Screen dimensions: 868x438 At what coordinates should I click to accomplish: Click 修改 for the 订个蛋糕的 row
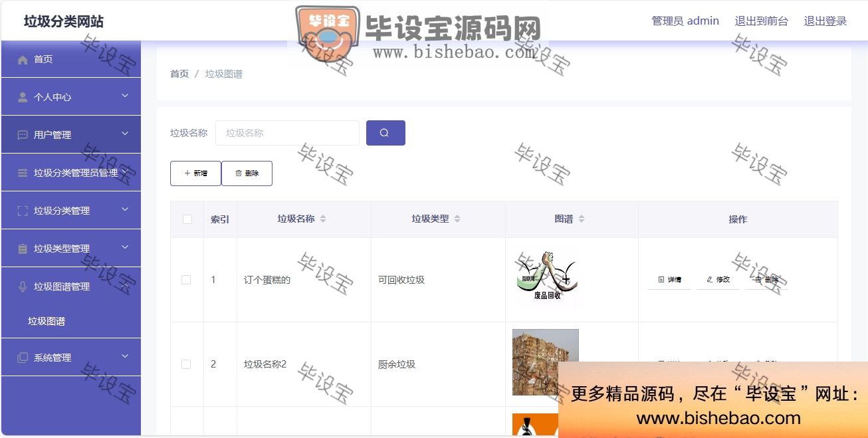(718, 280)
